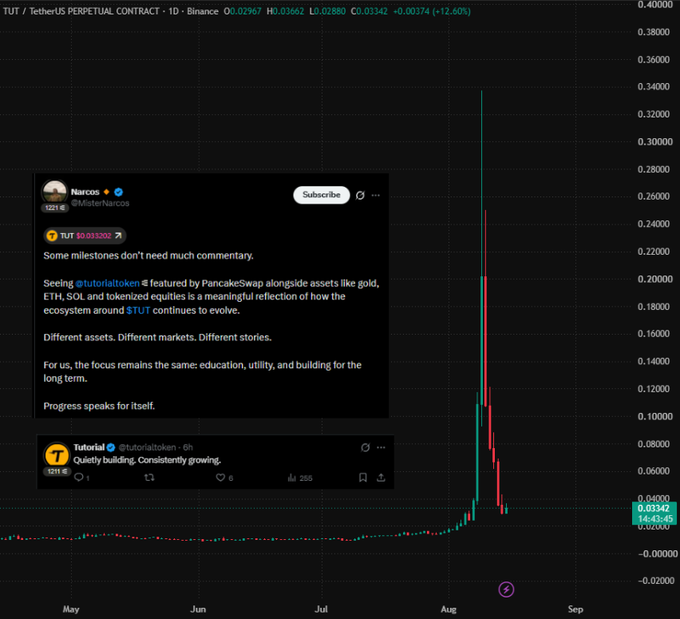
Task: Click the orange diamond badge beside Narcos
Action: point(106,192)
